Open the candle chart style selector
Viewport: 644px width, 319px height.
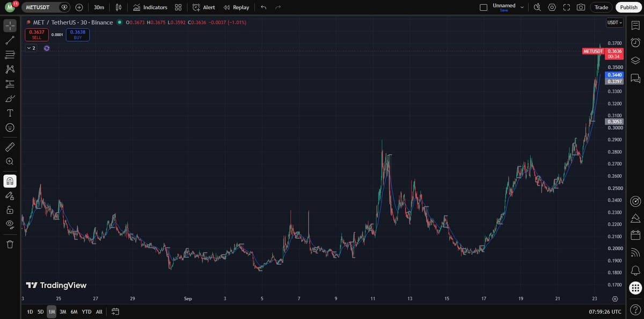click(119, 8)
